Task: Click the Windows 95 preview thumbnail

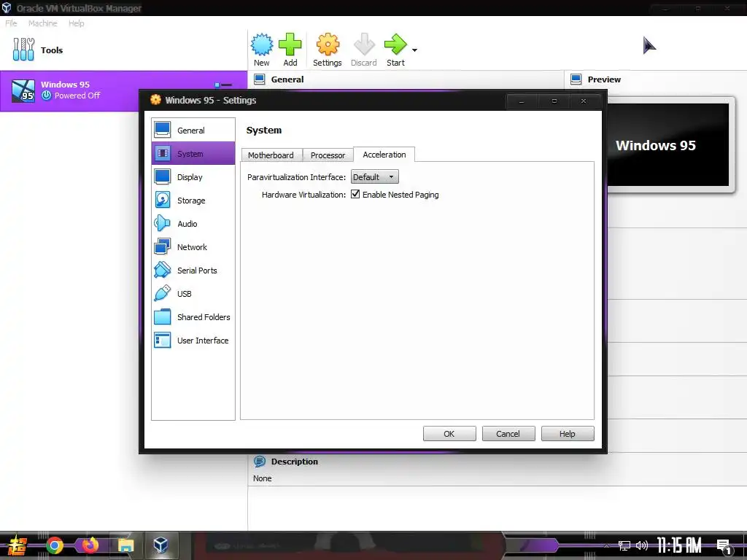Action: pyautogui.click(x=668, y=145)
